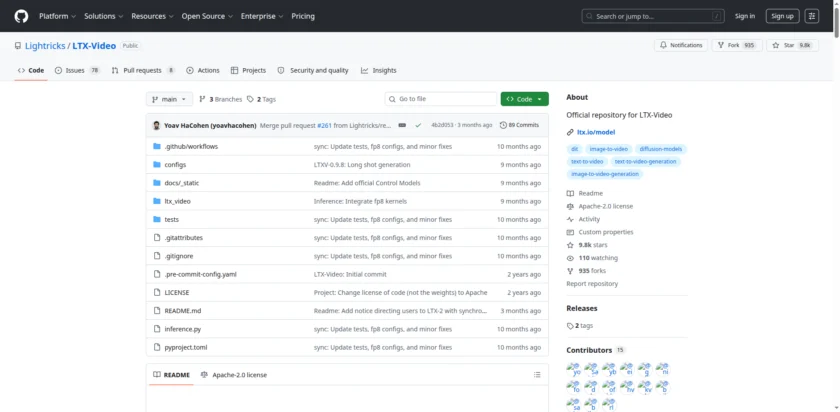Click the 89 Commits history link
Screen dimensions: 840x412
coord(523,125)
